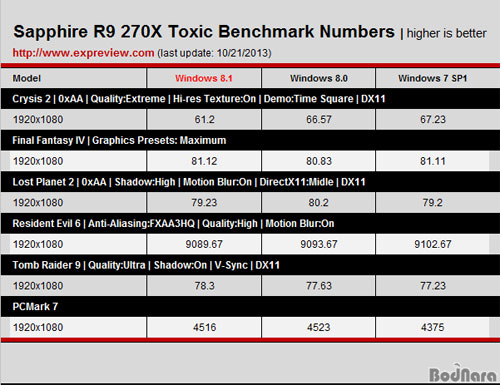Click the Lost Planet 2 section header
The image size is (500, 385).
(x=250, y=182)
